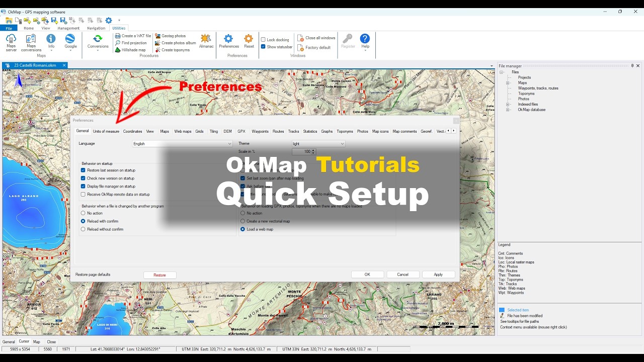Apply the Factory default window layout
This screenshot has width=644, height=362.
[x=314, y=48]
